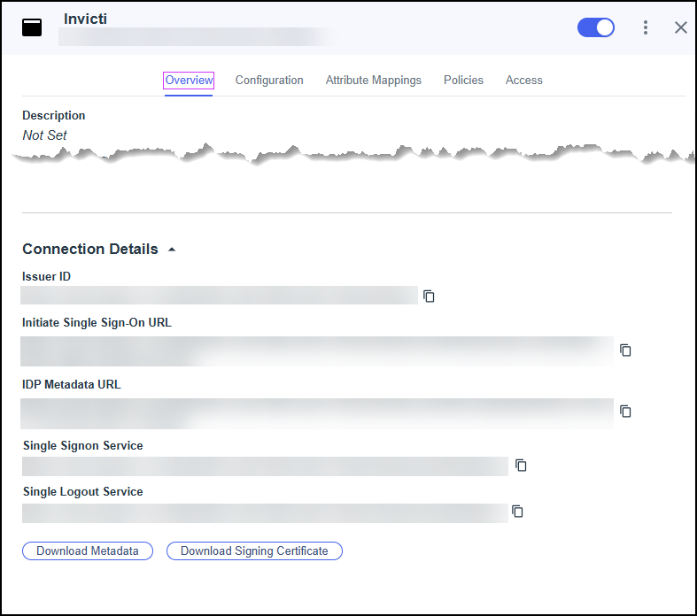Click the Invicti application icon
This screenshot has width=697, height=616.
[32, 27]
